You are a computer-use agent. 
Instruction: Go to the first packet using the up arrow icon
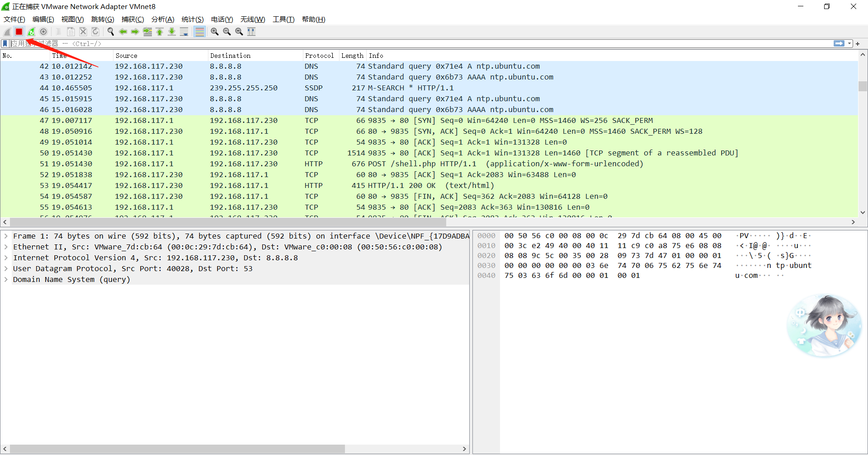(160, 32)
